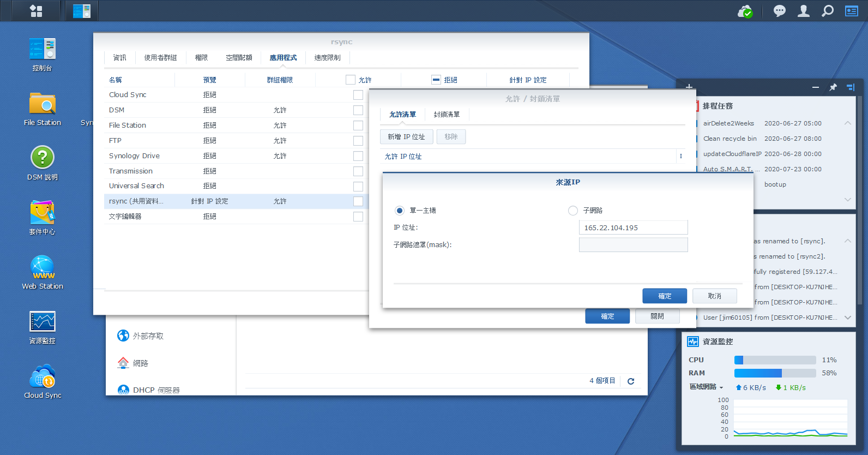The height and width of the screenshot is (455, 868).
Task: Select the 單一主機 radio button
Action: tap(400, 211)
